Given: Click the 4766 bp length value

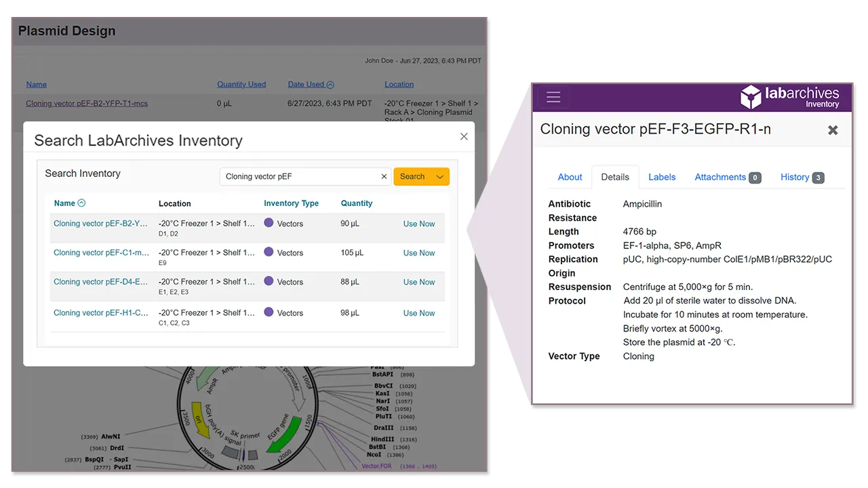Looking at the screenshot, I should pyautogui.click(x=639, y=232).
